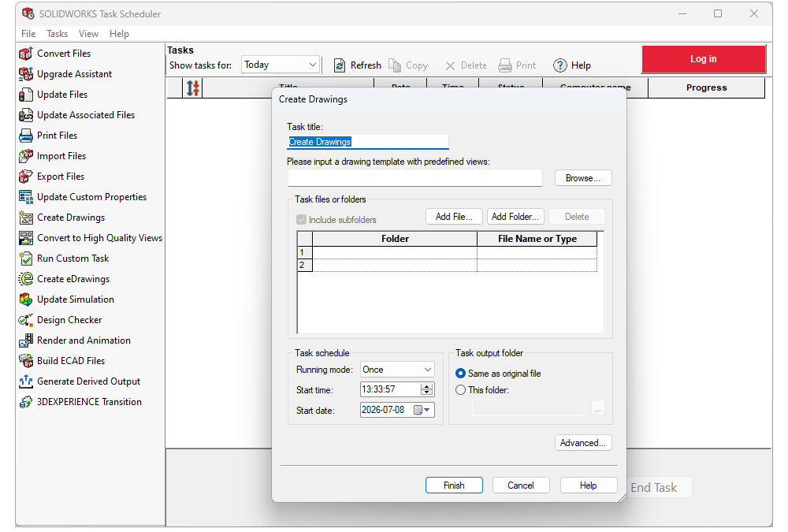
Task: Select Same as original file option
Action: 460,374
